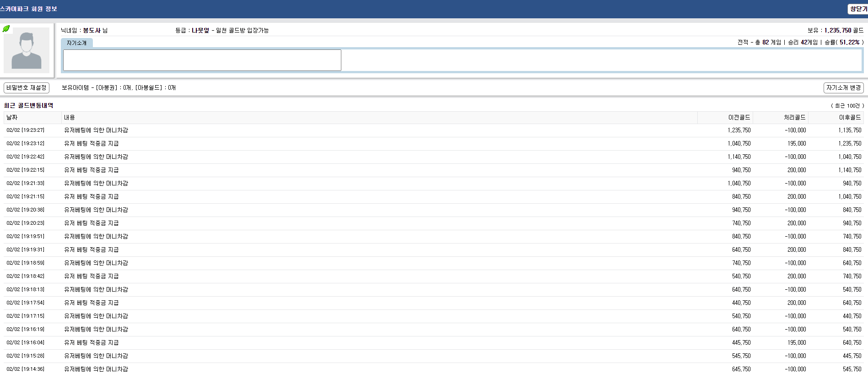Click 195,000 amount in the 19:23:12 row
Screen dimensions: 868x374
pyautogui.click(x=797, y=143)
